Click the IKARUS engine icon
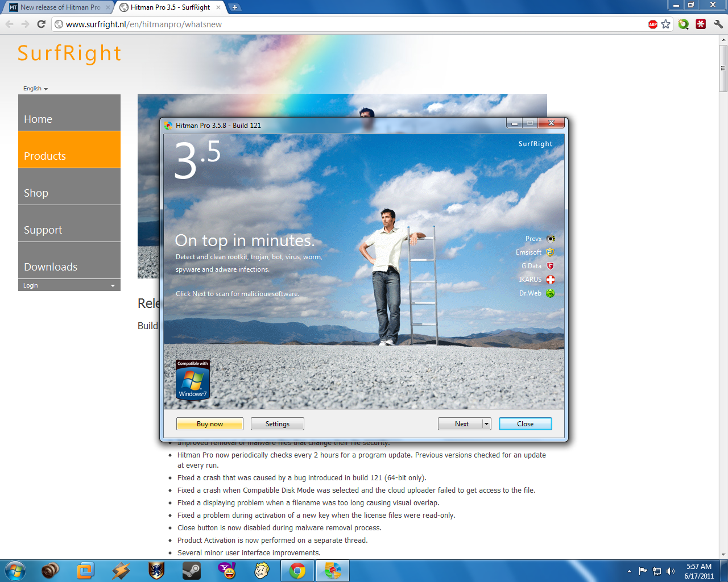The width and height of the screenshot is (728, 582). [x=550, y=280]
